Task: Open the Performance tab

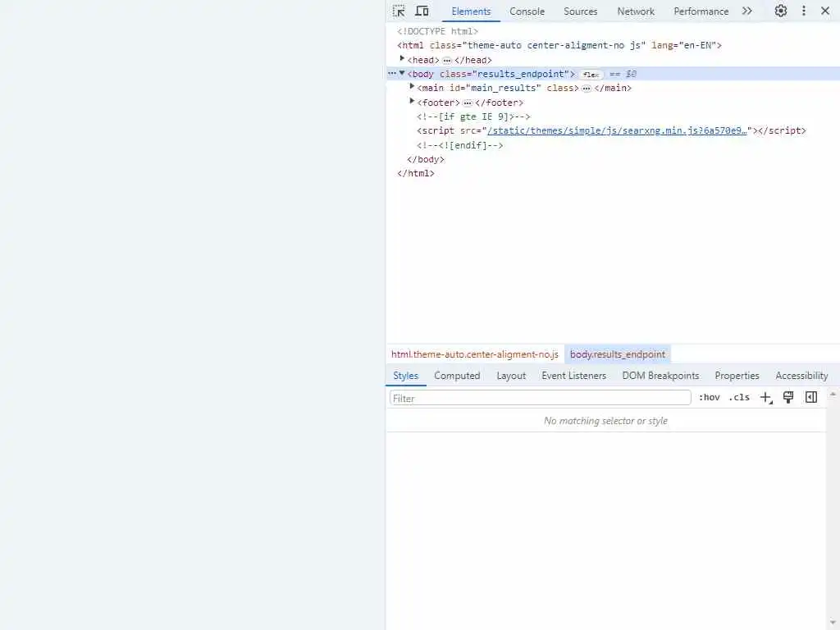Action: click(701, 11)
